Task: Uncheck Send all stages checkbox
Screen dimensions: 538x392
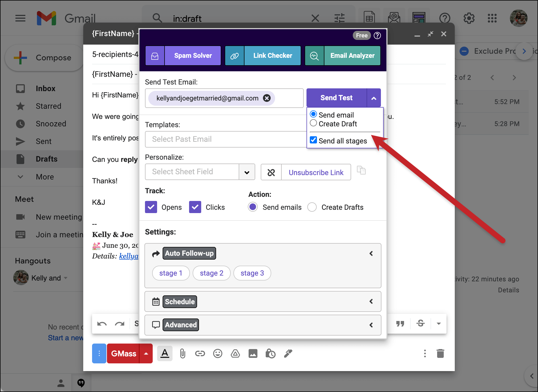Action: 313,140
